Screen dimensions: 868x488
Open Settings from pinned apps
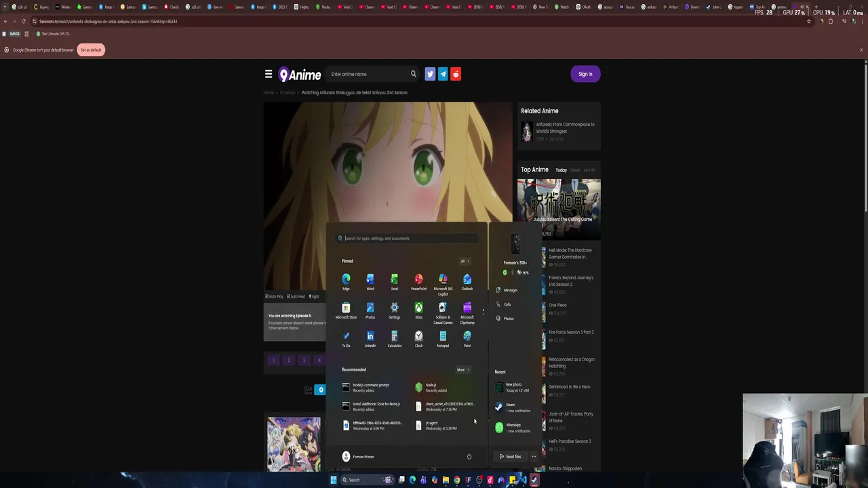click(395, 310)
